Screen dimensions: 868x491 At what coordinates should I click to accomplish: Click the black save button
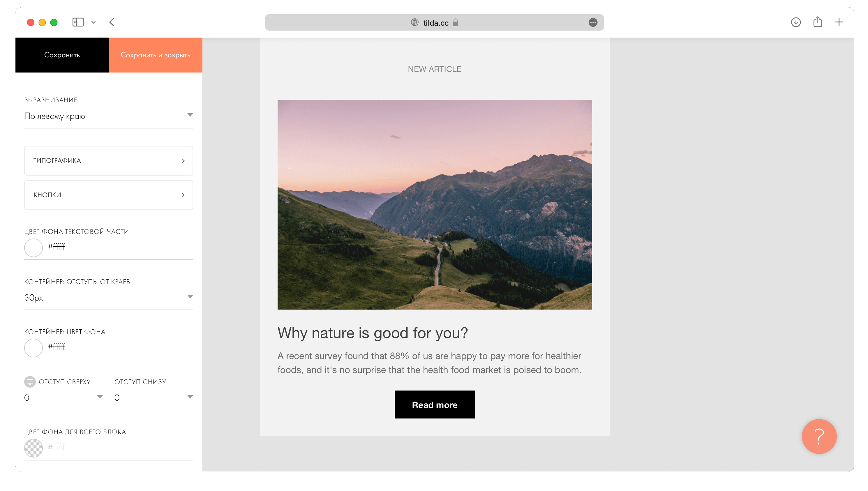[x=62, y=54]
